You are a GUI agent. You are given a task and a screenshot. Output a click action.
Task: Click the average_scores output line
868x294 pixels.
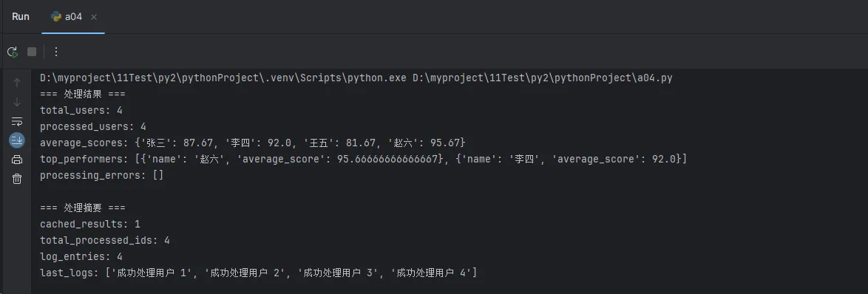point(253,143)
